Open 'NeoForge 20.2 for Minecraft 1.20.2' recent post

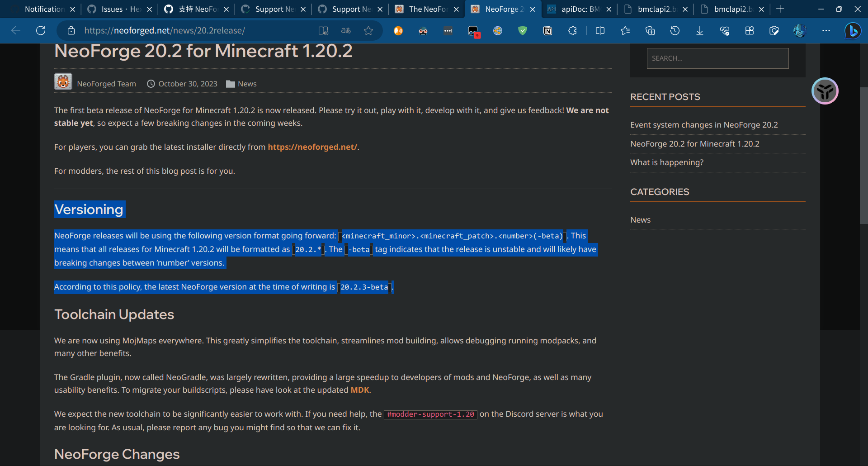coord(694,144)
